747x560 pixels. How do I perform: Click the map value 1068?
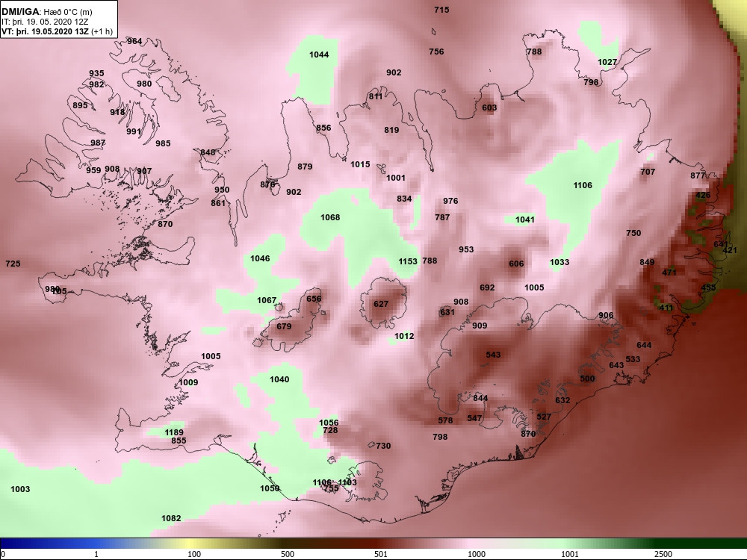click(x=330, y=217)
